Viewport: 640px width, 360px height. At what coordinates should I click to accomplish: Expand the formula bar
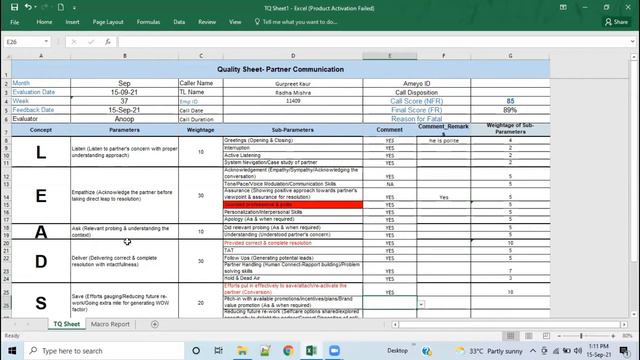[632, 42]
